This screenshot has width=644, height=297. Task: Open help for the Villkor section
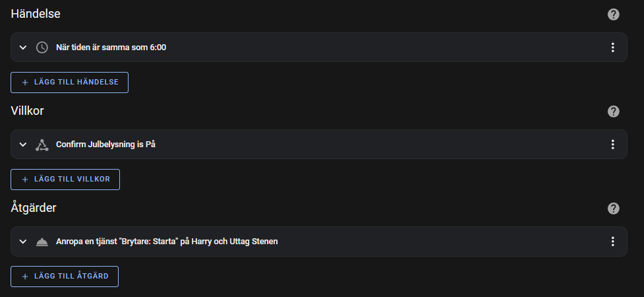(x=613, y=111)
